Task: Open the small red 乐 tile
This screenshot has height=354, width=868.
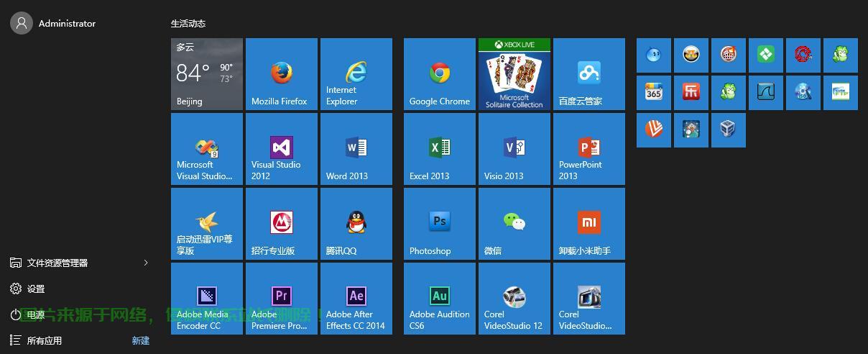Action: tap(691, 93)
